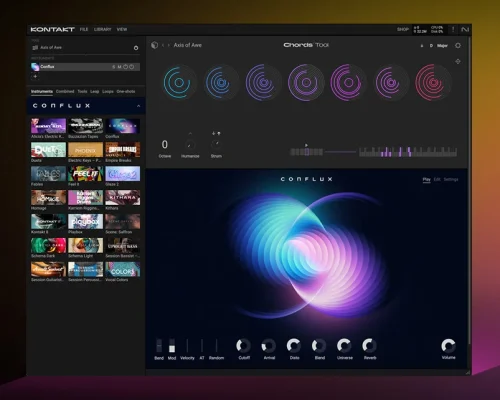Click the Axis of Awe tool icon

pyautogui.click(x=35, y=48)
